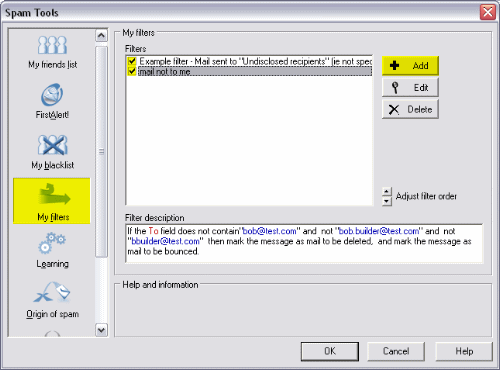Click the pin icon on Edit button
Screen dimensions: 500x370
[x=395, y=88]
